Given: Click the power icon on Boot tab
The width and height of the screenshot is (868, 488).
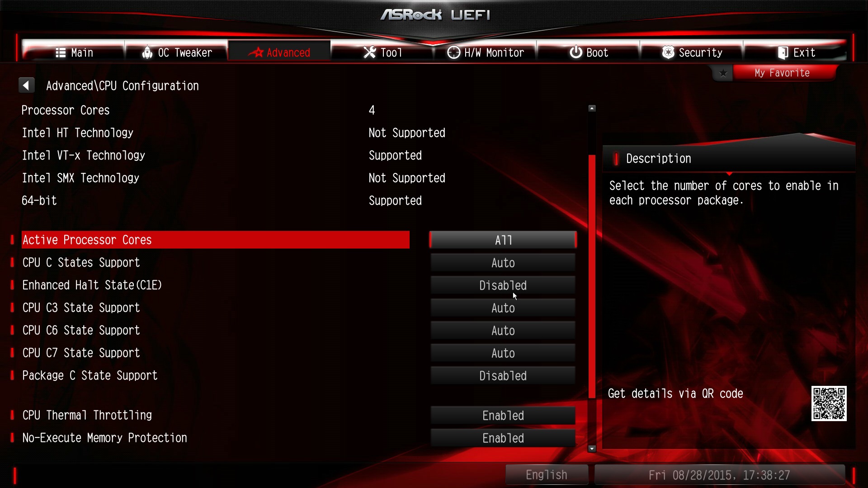Looking at the screenshot, I should tap(576, 52).
